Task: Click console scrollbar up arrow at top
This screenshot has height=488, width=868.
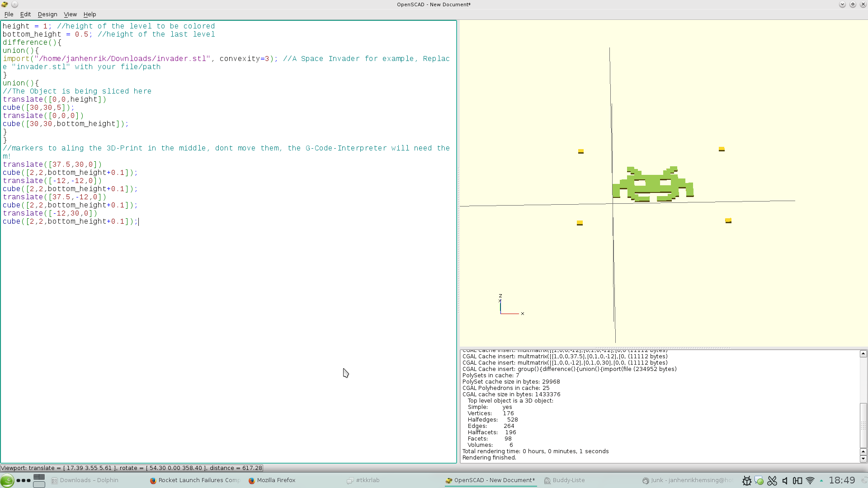Action: click(863, 354)
